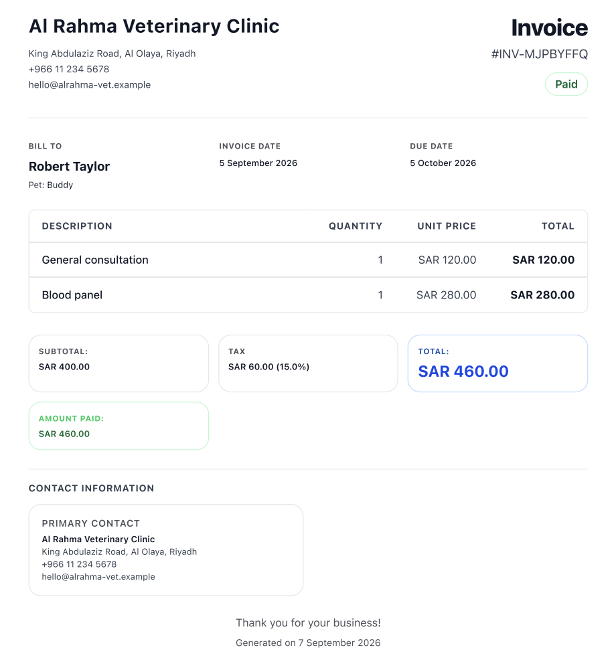Click the AMOUNT PAID: label
This screenshot has height=672, width=616.
click(x=71, y=419)
